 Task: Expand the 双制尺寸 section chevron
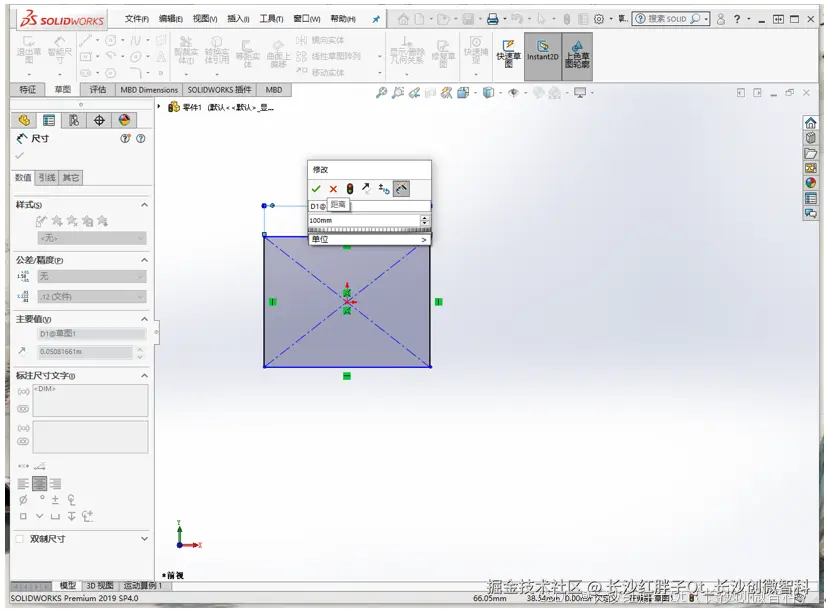(x=144, y=539)
